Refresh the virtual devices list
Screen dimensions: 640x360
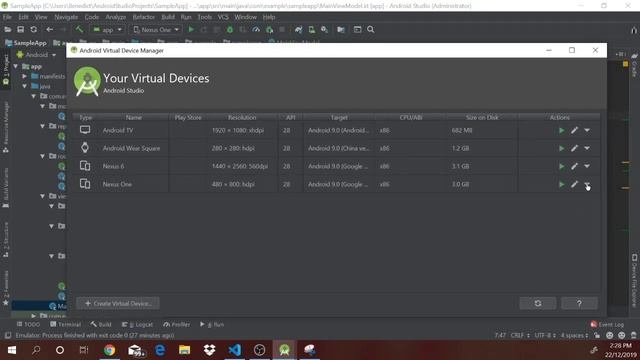[538, 303]
